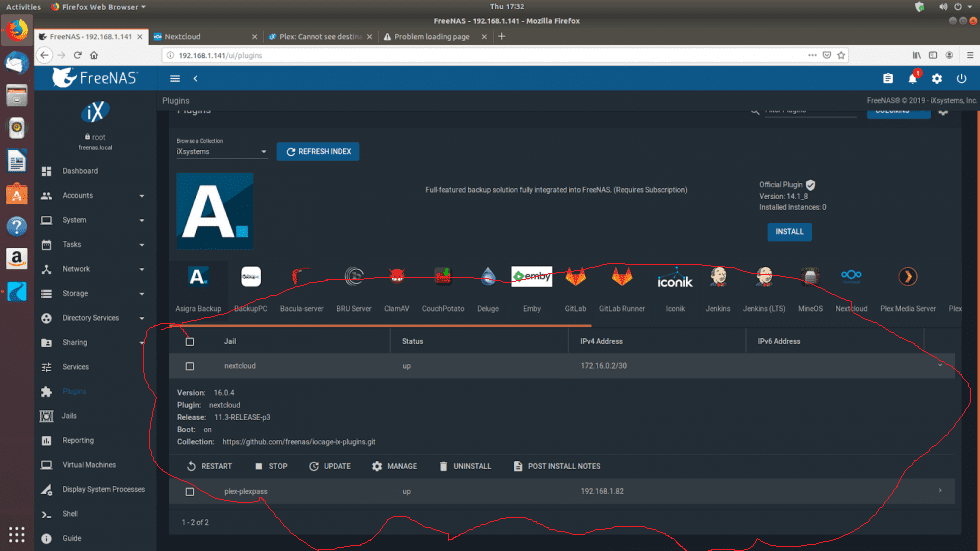Image resolution: width=980 pixels, height=551 pixels.
Task: Select the Asigra Backup plugin icon
Action: click(x=198, y=276)
